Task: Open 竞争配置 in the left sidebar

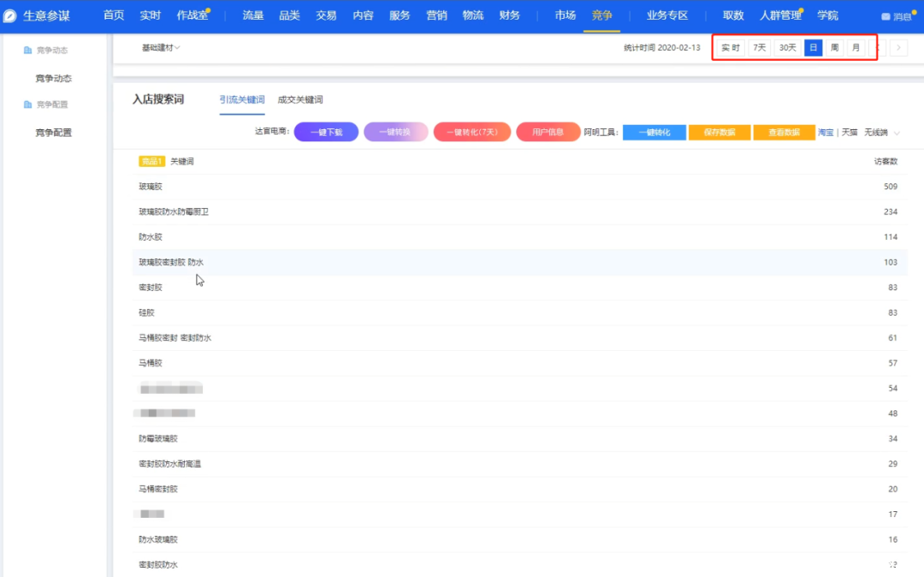Action: tap(53, 133)
